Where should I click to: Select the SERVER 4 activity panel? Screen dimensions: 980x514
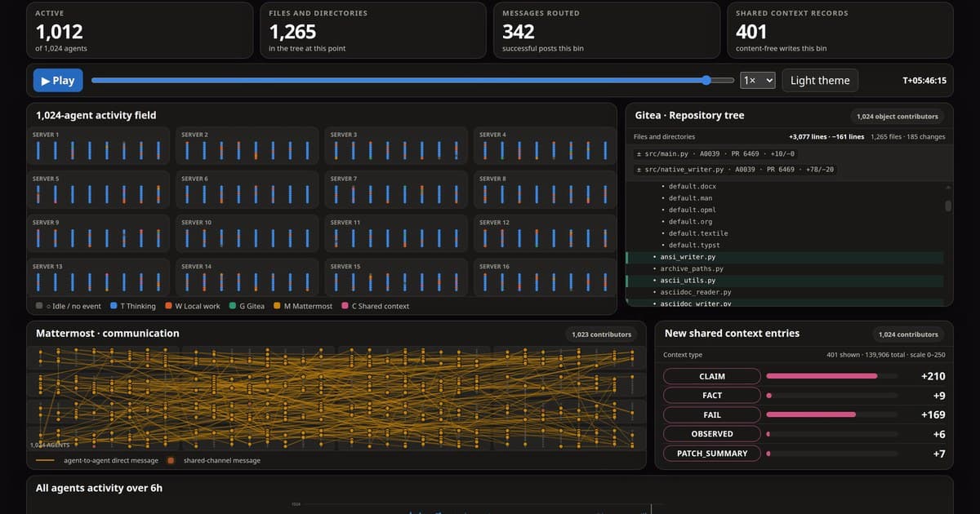click(x=545, y=145)
